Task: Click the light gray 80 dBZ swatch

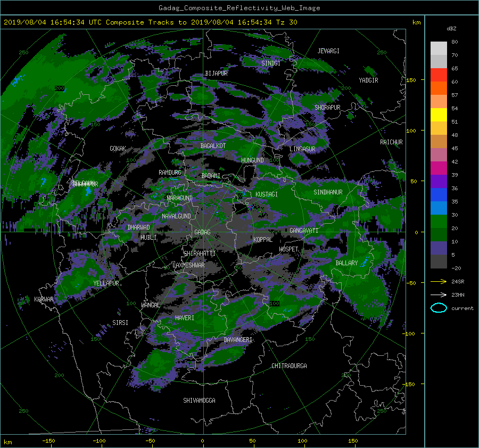Action: point(439,48)
